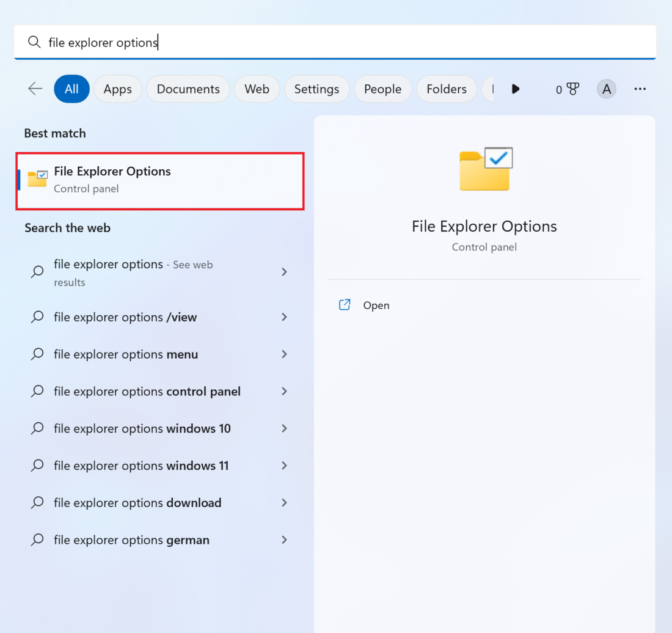Expand the suggestion file explorer options menu

pyautogui.click(x=284, y=354)
